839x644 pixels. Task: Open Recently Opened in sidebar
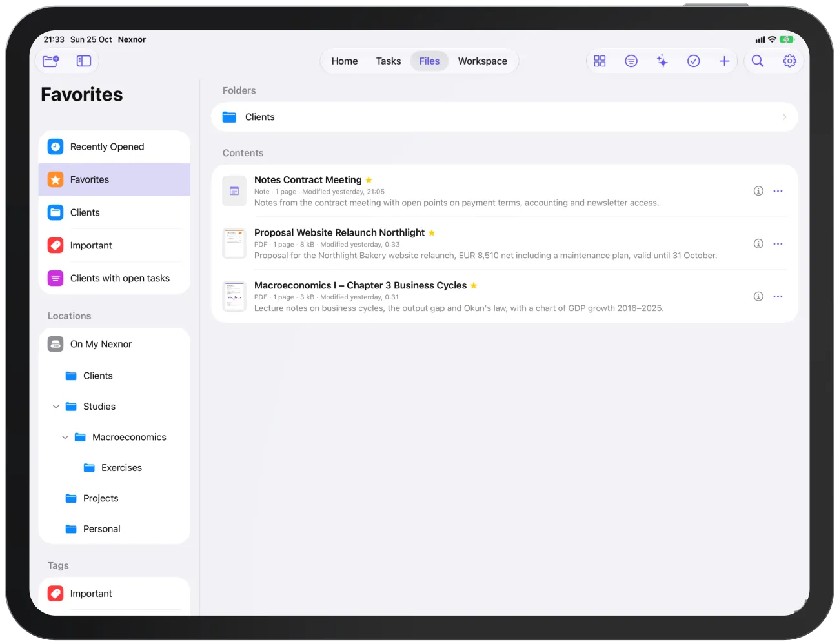[114, 147]
